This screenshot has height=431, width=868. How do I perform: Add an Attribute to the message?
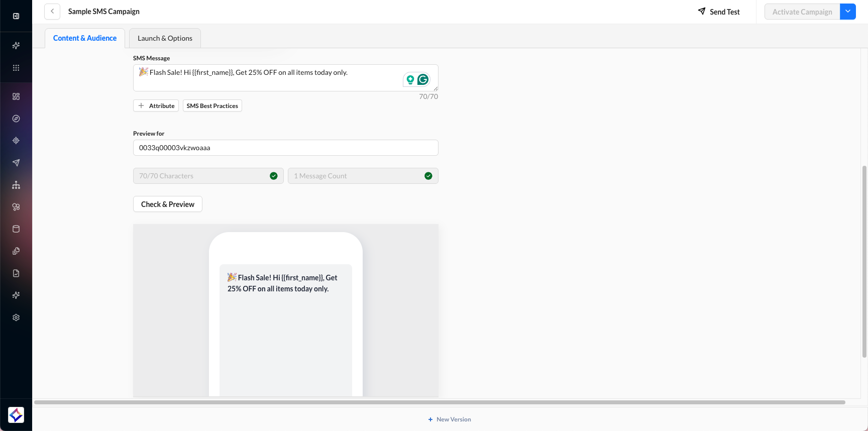156,105
